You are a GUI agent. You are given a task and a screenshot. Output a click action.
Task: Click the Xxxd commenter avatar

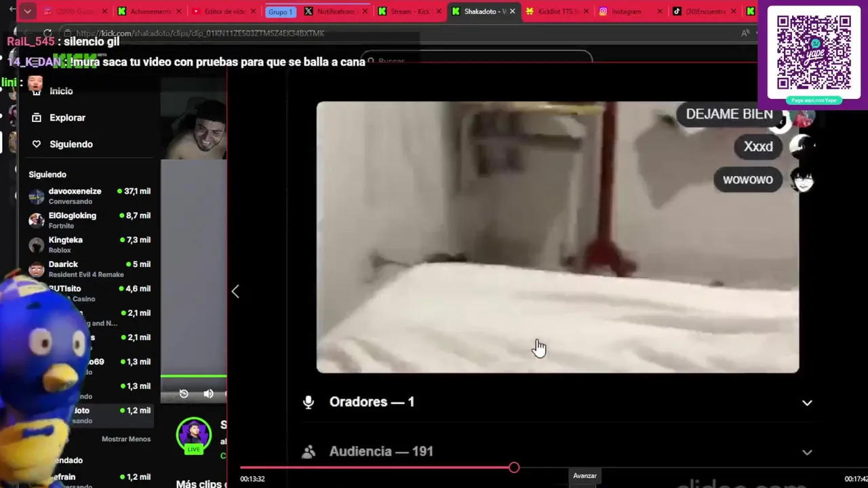pos(802,146)
